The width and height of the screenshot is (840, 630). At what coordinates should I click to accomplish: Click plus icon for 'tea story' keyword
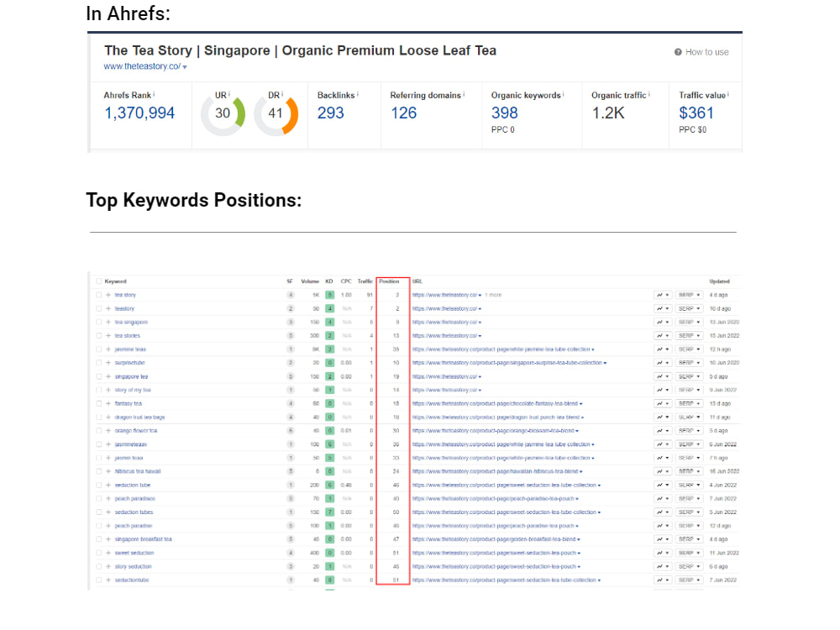pyautogui.click(x=108, y=295)
